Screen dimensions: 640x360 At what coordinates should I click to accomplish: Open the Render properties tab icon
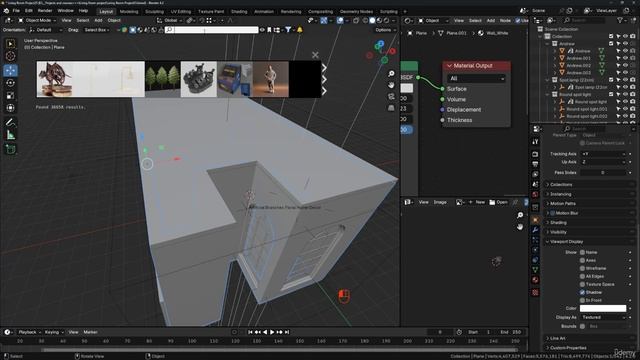point(535,154)
